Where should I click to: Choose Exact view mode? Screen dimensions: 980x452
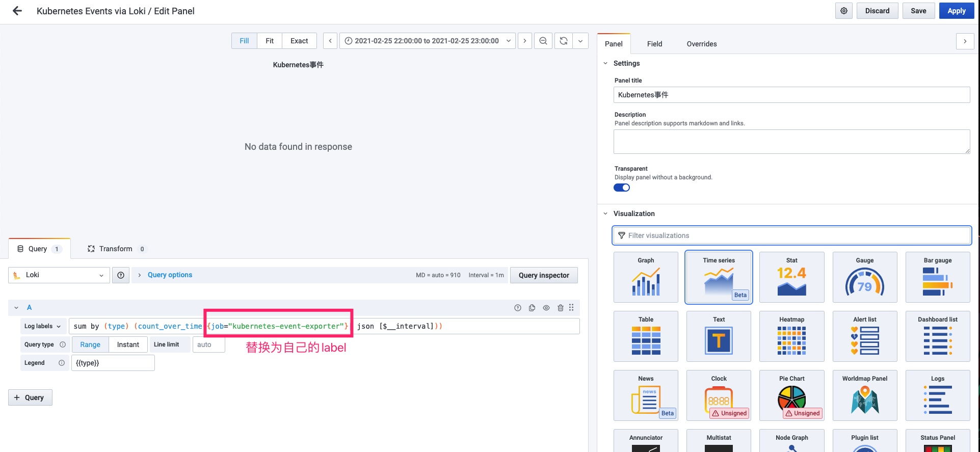click(x=299, y=41)
